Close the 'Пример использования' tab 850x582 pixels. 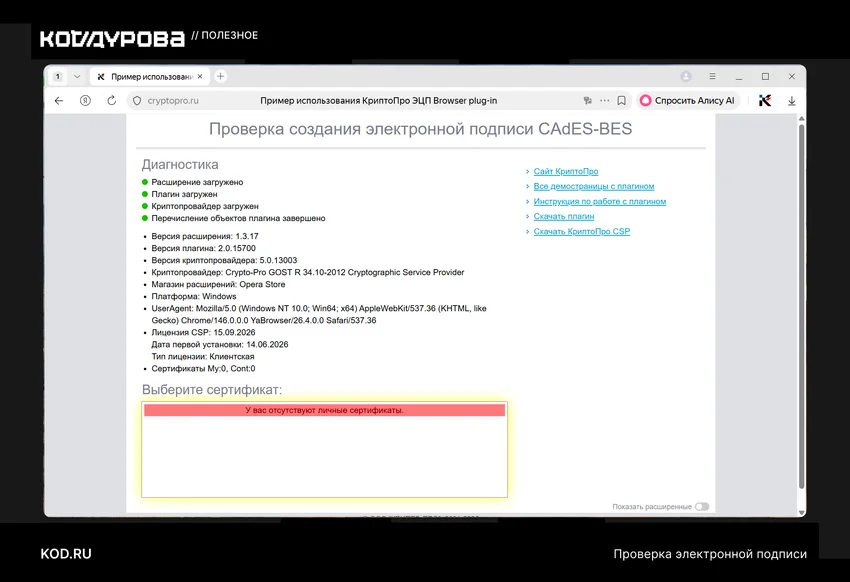(x=200, y=76)
